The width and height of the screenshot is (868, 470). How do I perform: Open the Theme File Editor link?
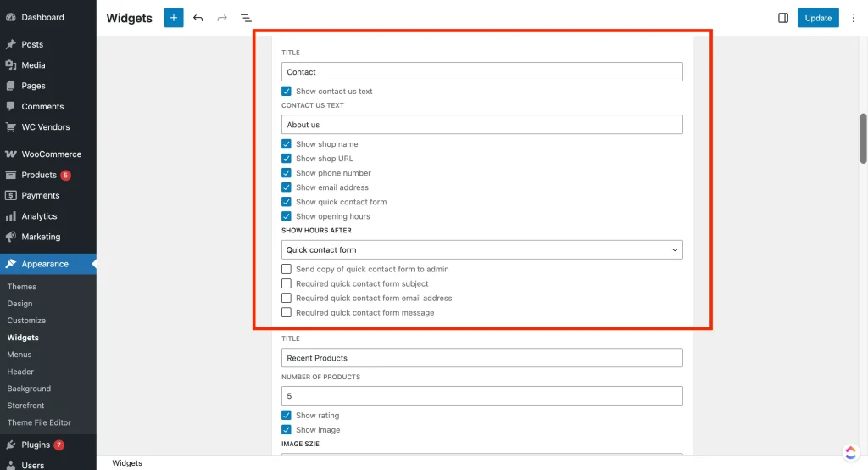pyautogui.click(x=39, y=422)
